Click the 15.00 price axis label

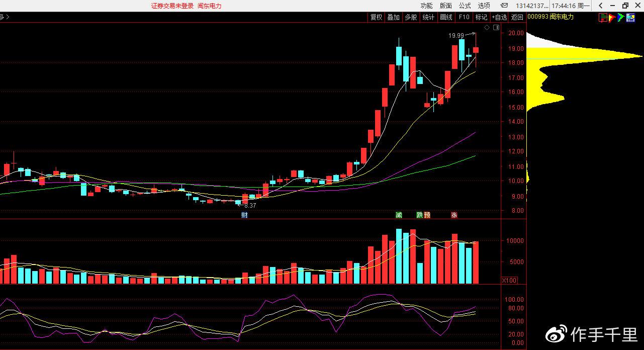coord(516,107)
